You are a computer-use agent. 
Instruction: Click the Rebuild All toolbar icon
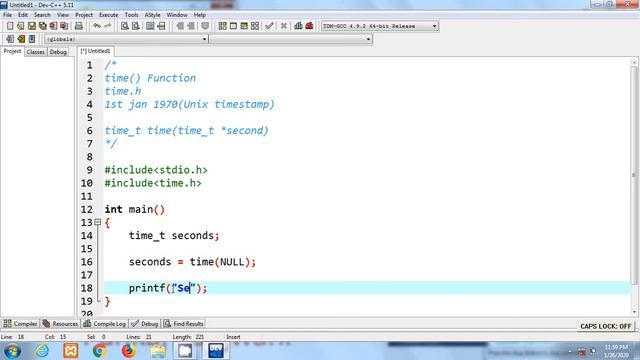click(255, 26)
